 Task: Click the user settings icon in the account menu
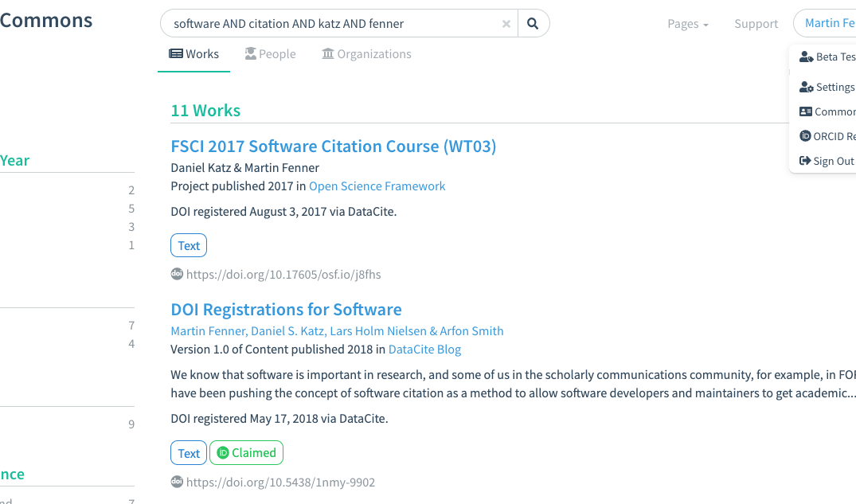click(x=806, y=88)
